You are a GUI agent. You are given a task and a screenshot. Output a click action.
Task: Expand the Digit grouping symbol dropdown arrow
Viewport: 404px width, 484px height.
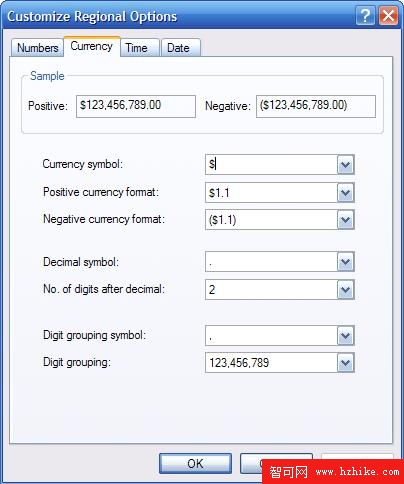click(345, 335)
